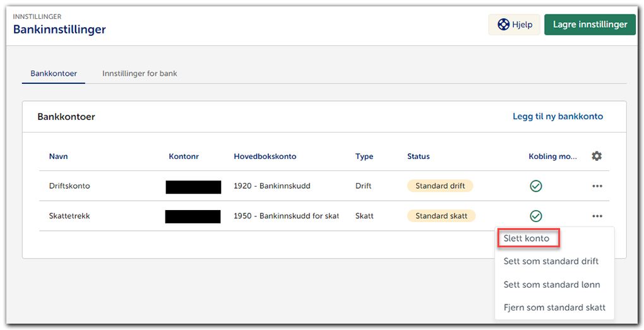Screen dimensions: 644x330
Task: Sort by the Navn column header
Action: tap(59, 156)
